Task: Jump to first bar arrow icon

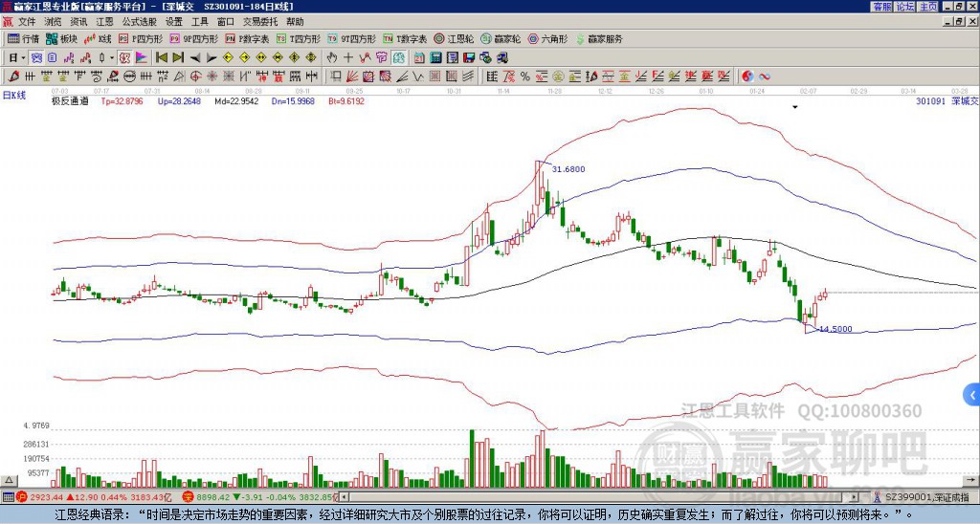Action: coord(161,58)
